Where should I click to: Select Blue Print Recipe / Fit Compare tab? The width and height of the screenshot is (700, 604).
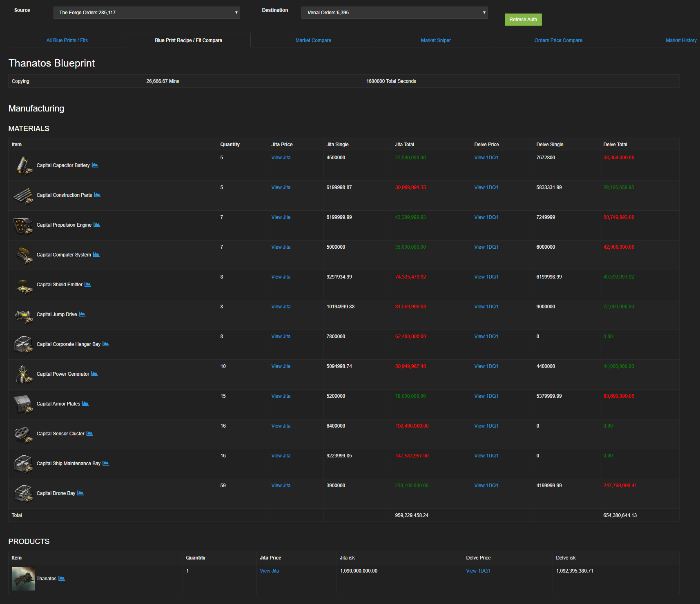tap(188, 40)
